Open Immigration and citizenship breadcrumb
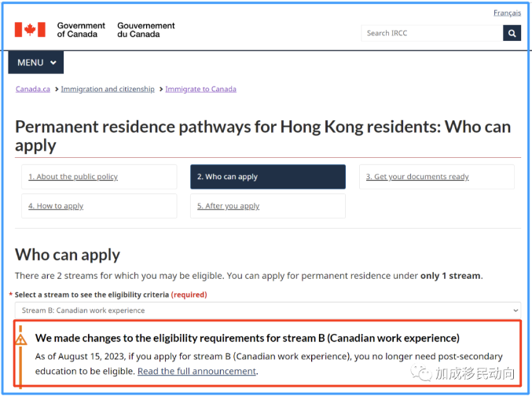532x400 pixels. [108, 89]
